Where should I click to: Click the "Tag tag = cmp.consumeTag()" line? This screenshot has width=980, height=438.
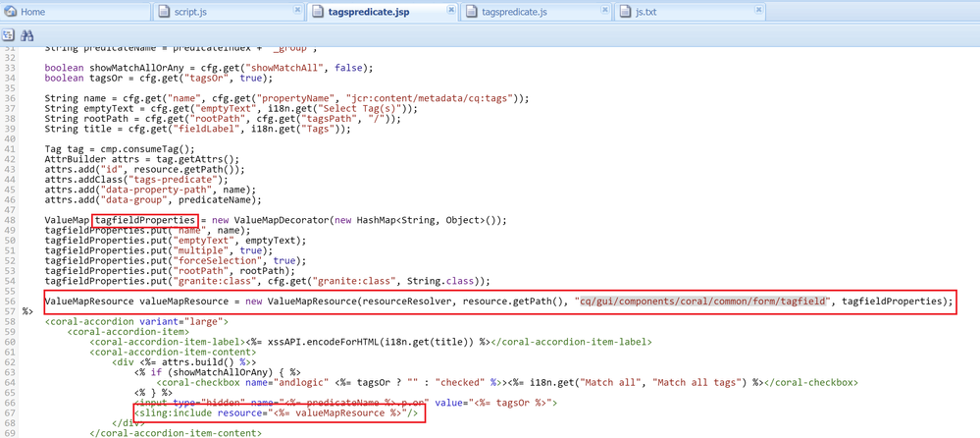119,149
